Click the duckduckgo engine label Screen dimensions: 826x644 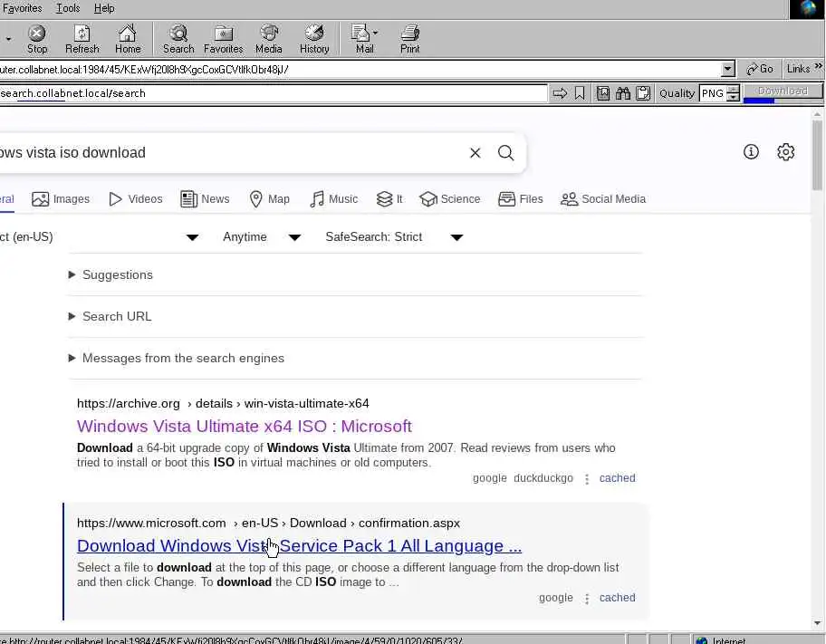(x=543, y=478)
